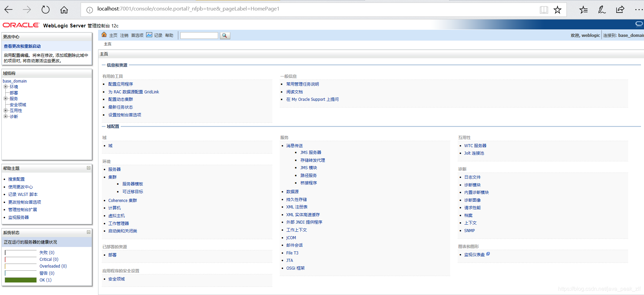Viewport: 644px width, 295px height.
Task: Open 服务器 under 环境 section
Action: tap(115, 169)
